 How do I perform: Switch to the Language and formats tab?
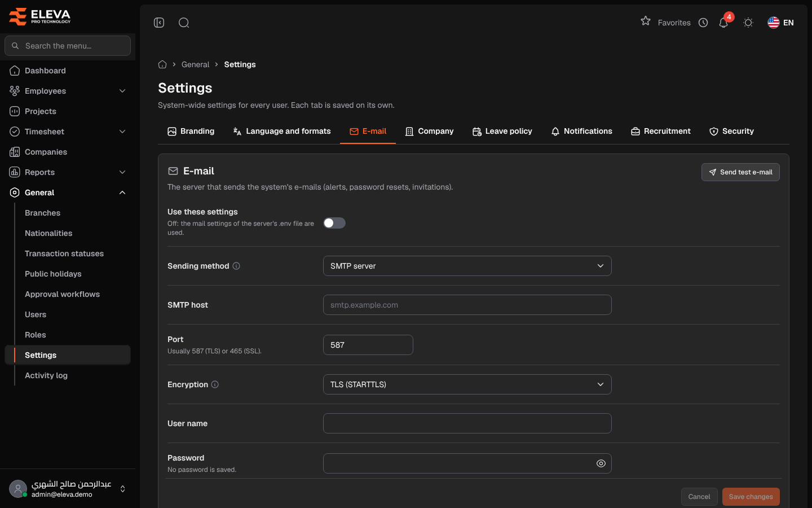coord(282,131)
